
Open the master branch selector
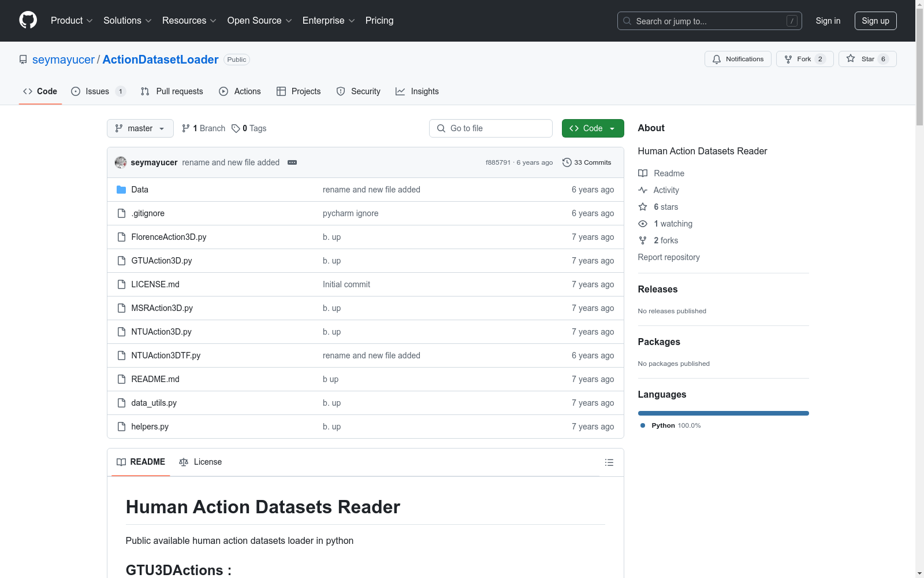[x=140, y=128]
